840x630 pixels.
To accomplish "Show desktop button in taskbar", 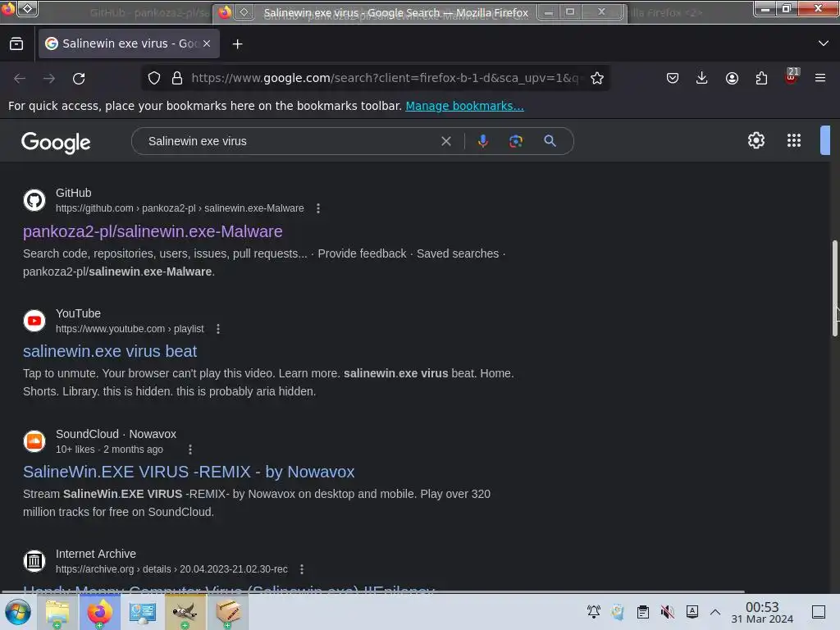I will pyautogui.click(x=819, y=612).
